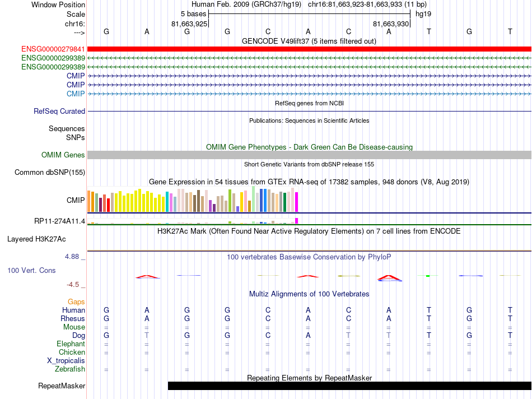Click the red ENSG00000279841 gene bar
The width and height of the screenshot is (532, 399).
tap(309, 49)
